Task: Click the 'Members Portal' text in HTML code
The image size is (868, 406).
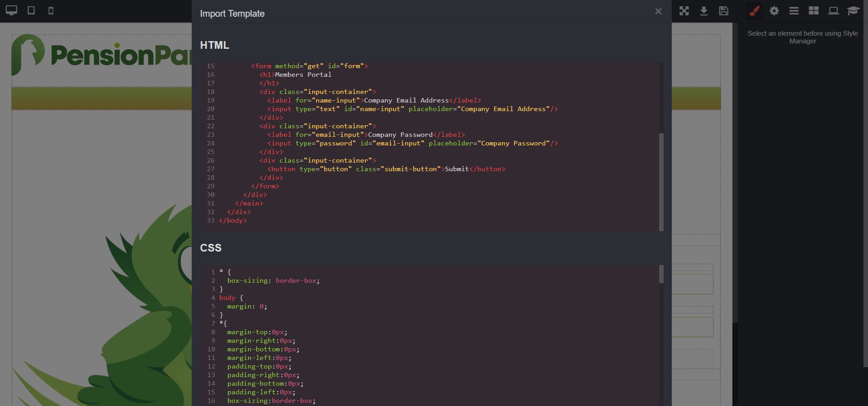Action: (303, 75)
